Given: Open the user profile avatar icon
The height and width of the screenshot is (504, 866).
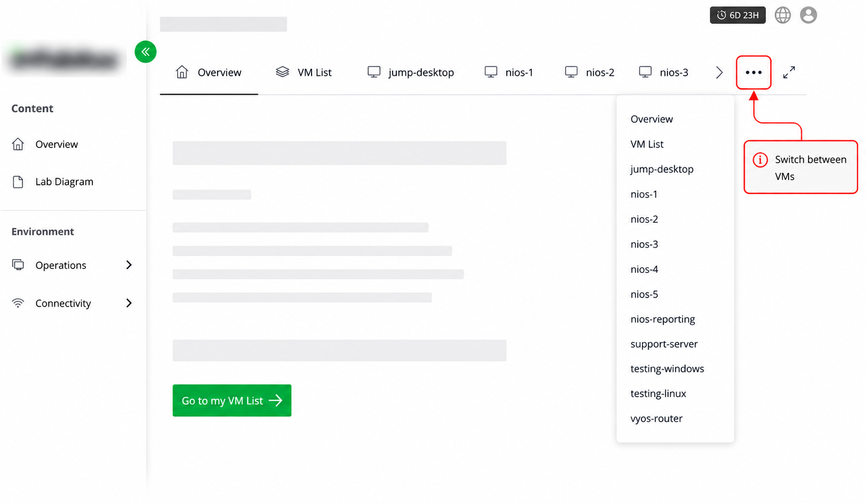Looking at the screenshot, I should click(x=808, y=15).
